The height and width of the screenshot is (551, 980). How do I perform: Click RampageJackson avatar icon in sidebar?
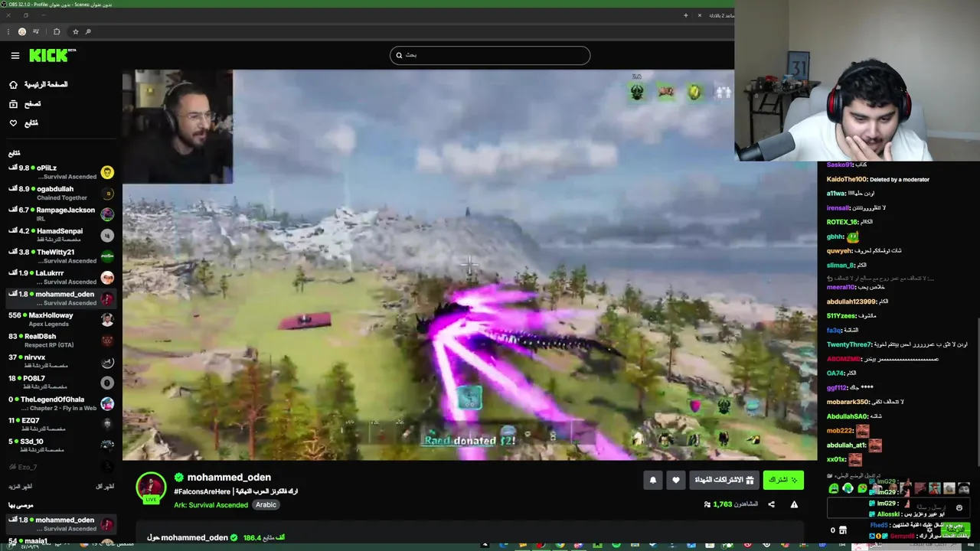tap(107, 214)
